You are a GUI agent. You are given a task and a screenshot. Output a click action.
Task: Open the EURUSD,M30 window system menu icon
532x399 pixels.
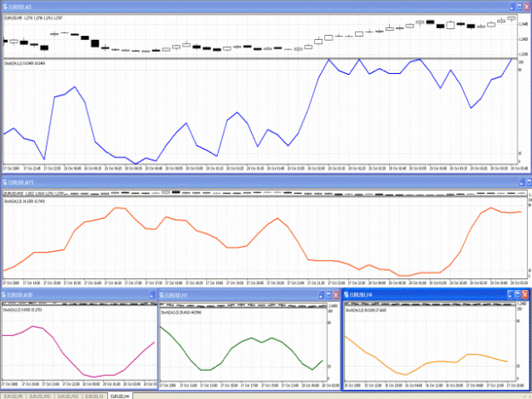4,294
